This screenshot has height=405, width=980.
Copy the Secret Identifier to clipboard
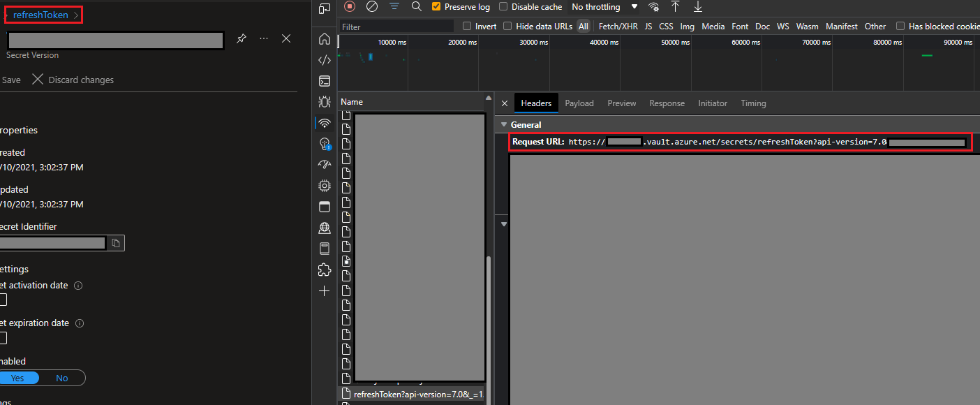point(117,243)
